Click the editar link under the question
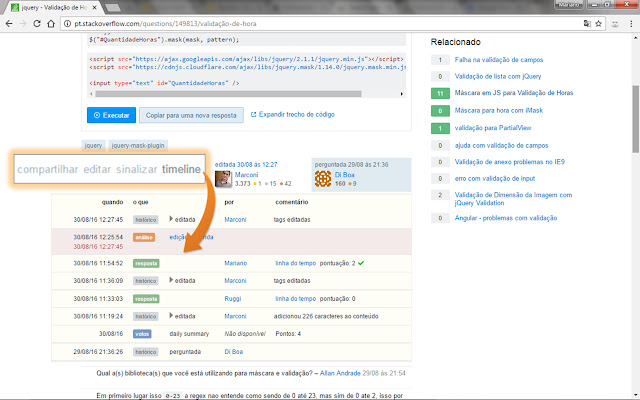The width and height of the screenshot is (640, 400). coord(97,169)
